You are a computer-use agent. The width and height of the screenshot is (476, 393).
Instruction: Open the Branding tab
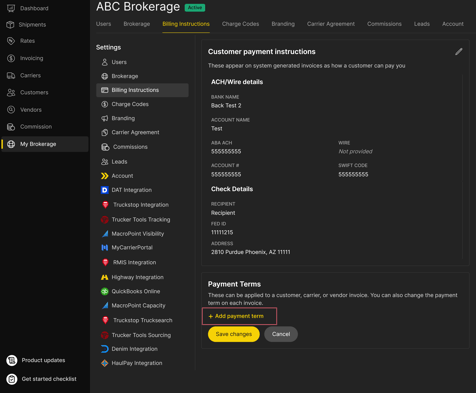pyautogui.click(x=283, y=24)
